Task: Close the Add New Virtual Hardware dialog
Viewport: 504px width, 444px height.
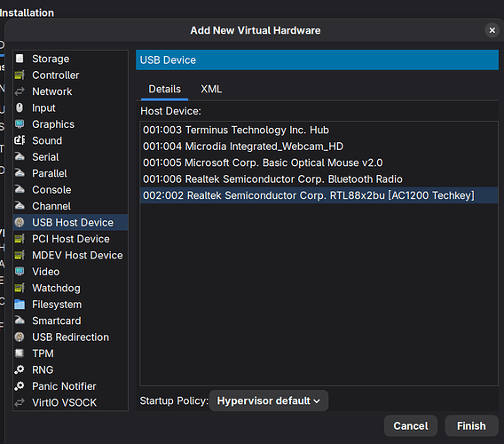Action: 492,30
